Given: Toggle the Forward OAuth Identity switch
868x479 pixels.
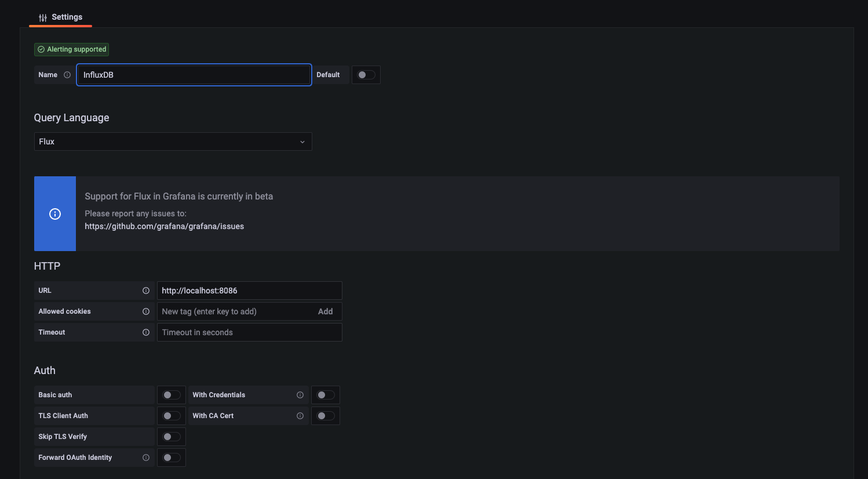Looking at the screenshot, I should pos(172,458).
